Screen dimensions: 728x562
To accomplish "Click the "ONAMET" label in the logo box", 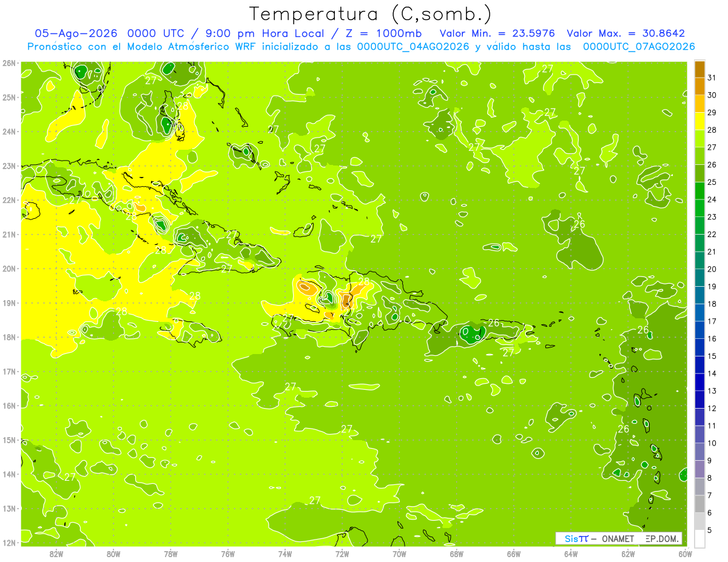I will point(618,539).
